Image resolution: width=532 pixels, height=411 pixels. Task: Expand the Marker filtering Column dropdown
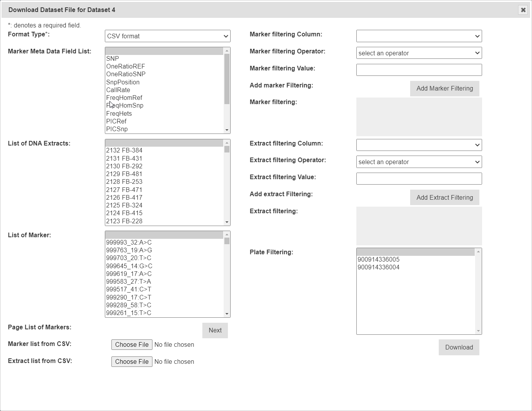[x=419, y=36]
